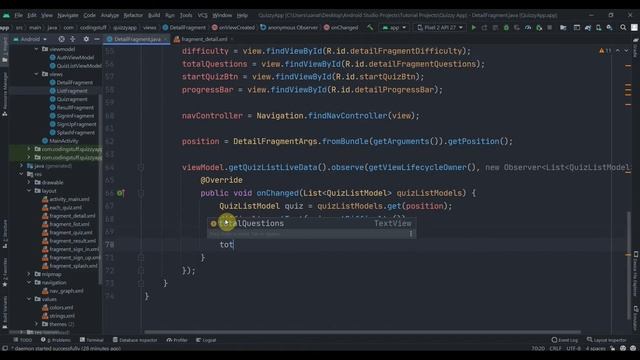
Task: Open the Layout Inspector tool window
Action: coord(607,340)
